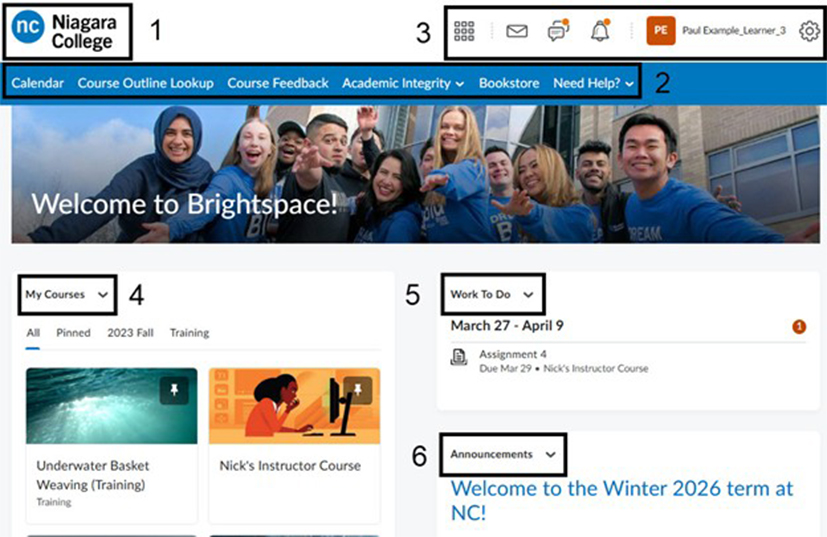This screenshot has width=827, height=537.
Task: Open the Underwater Basket Weaving course thumbnail
Action: (112, 406)
